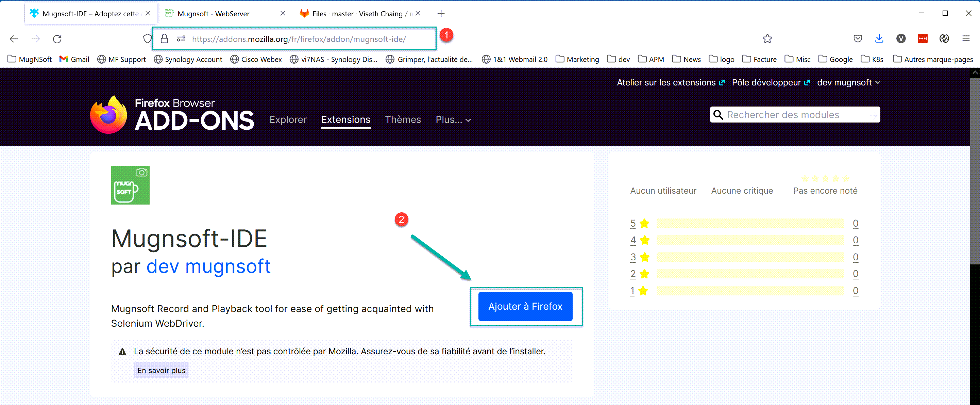The width and height of the screenshot is (980, 405).
Task: Click the forward navigation arrow
Action: pyautogui.click(x=36, y=39)
